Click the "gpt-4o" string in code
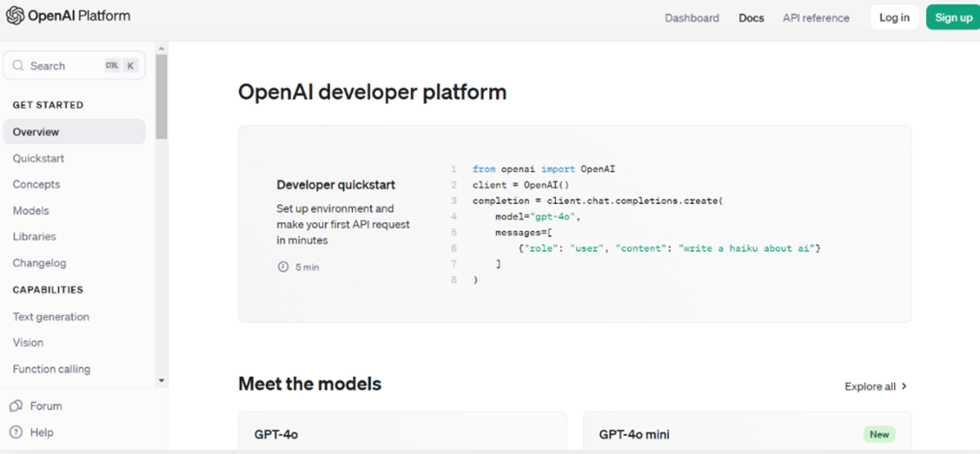Image resolution: width=980 pixels, height=454 pixels. tap(552, 217)
